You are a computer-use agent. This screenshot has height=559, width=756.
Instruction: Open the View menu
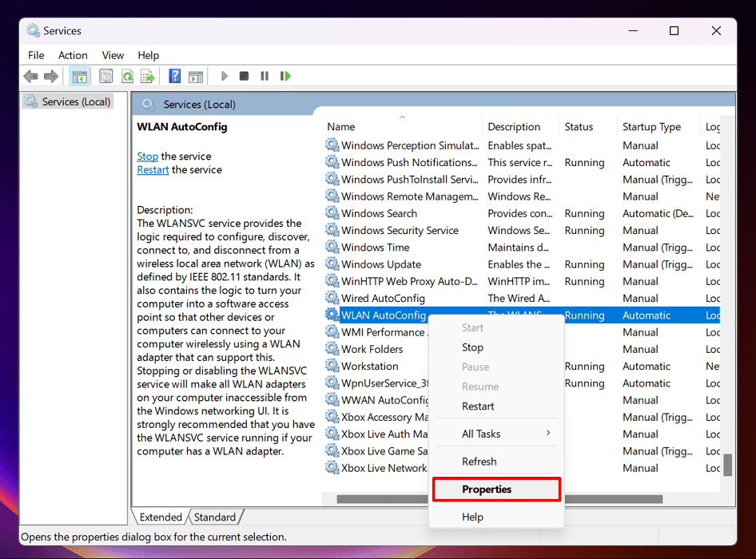(112, 55)
